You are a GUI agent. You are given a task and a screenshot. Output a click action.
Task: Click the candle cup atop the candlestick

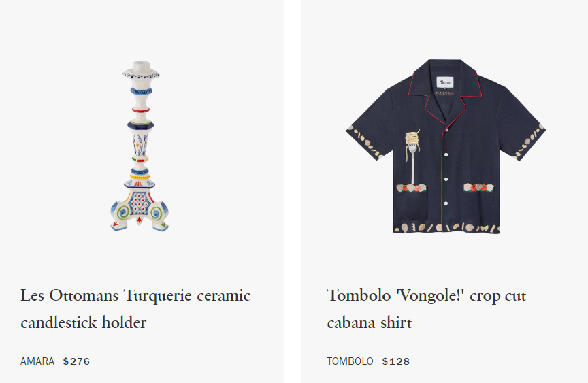[x=141, y=70]
